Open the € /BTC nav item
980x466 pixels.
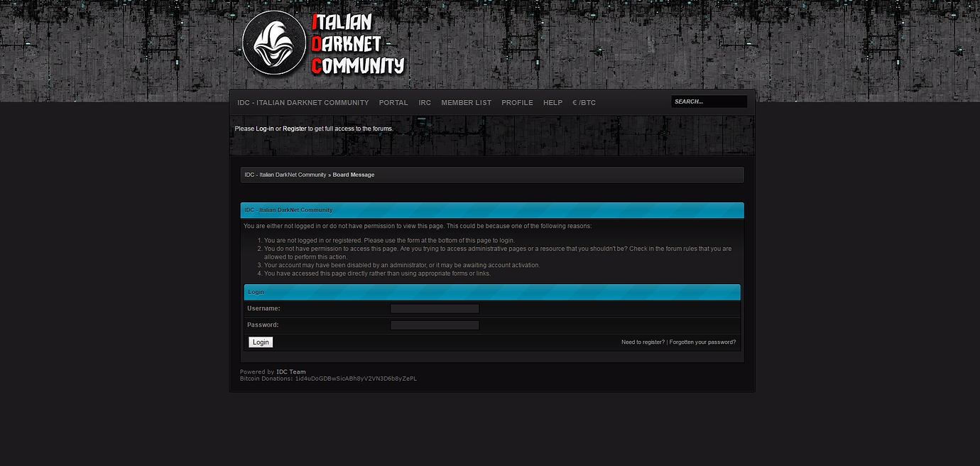(584, 103)
